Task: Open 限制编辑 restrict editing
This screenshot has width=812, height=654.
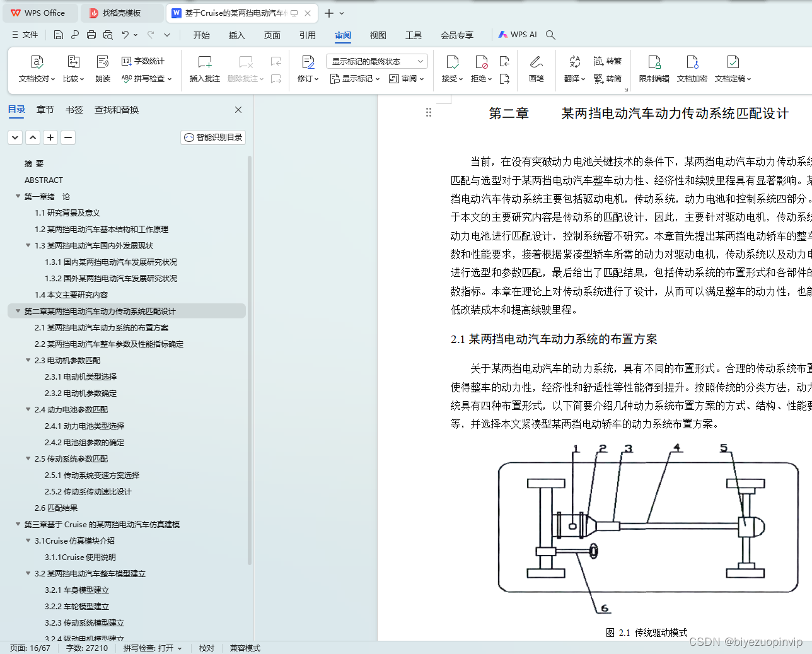Action: tap(654, 69)
